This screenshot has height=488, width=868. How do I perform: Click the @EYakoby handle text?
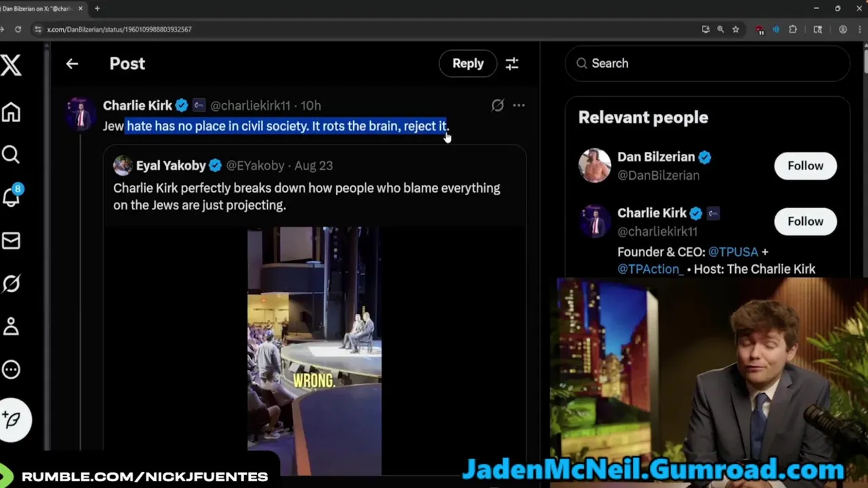click(255, 165)
